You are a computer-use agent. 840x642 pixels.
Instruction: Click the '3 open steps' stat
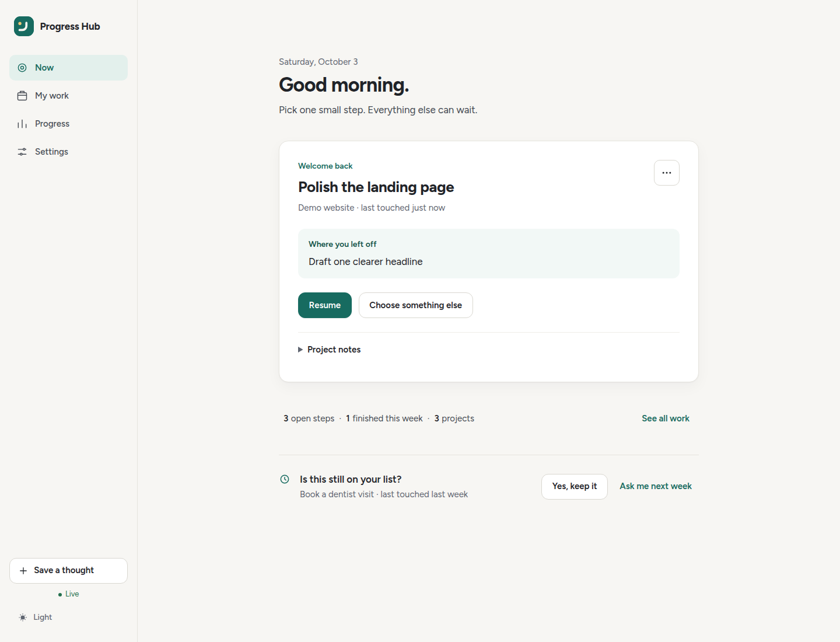click(309, 418)
